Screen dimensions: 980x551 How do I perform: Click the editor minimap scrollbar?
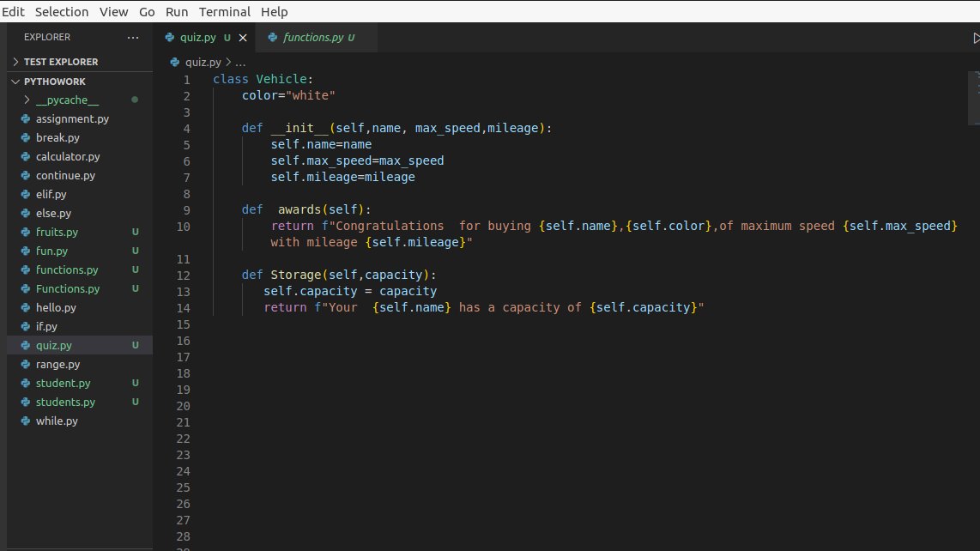pos(974,98)
